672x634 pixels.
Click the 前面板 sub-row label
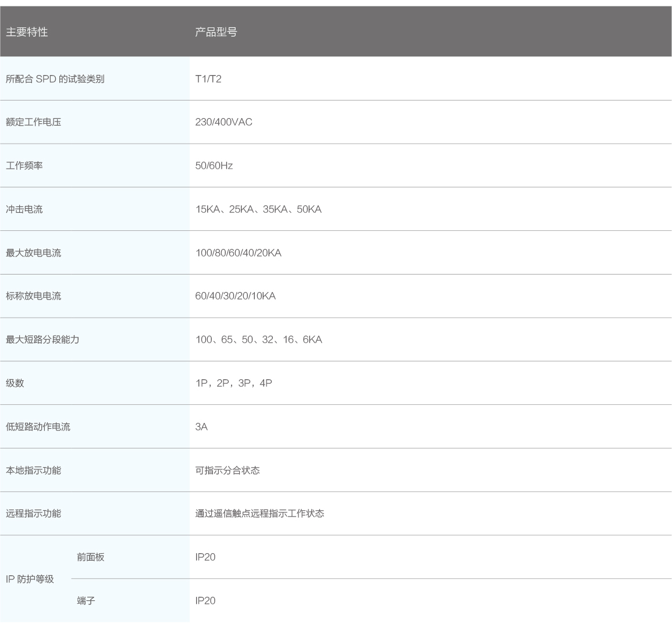tap(90, 557)
